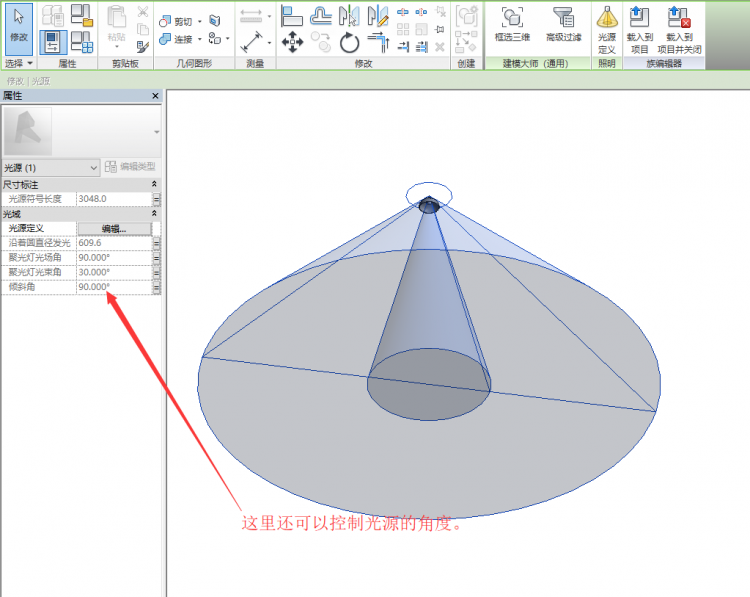Open the 连接 dropdown arrow
This screenshot has height=597, width=750.
[200, 39]
